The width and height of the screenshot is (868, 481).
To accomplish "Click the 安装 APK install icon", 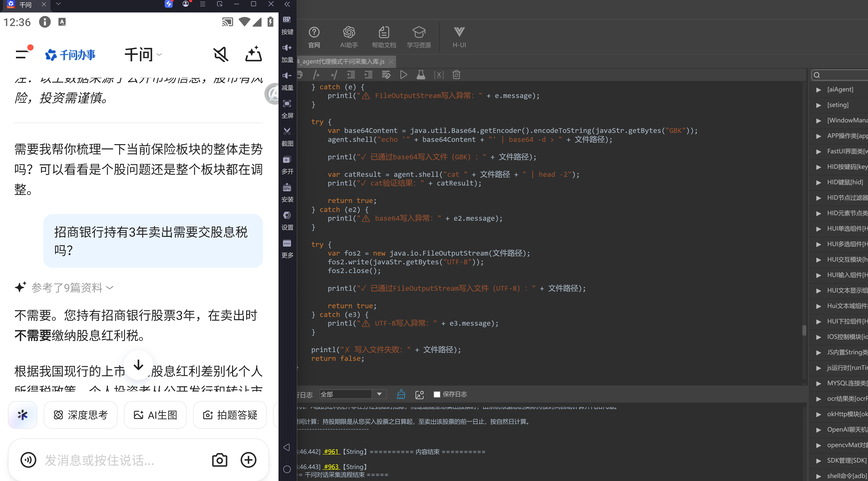I will pyautogui.click(x=287, y=193).
